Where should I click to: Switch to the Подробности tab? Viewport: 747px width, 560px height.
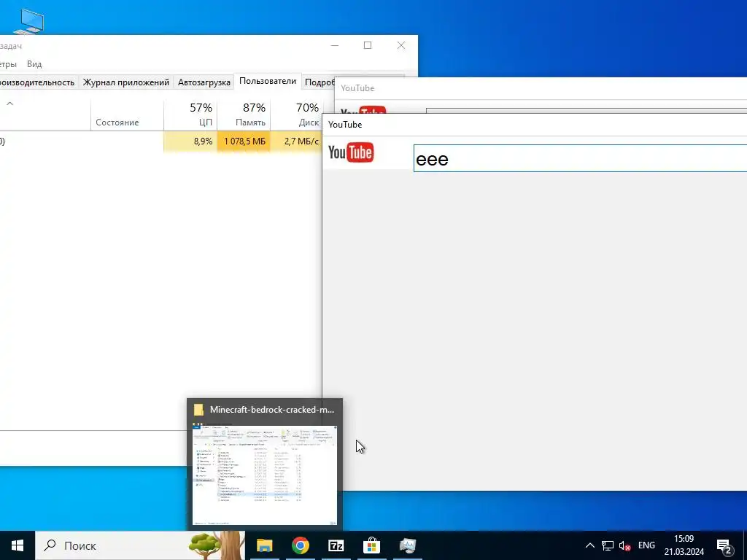click(320, 82)
